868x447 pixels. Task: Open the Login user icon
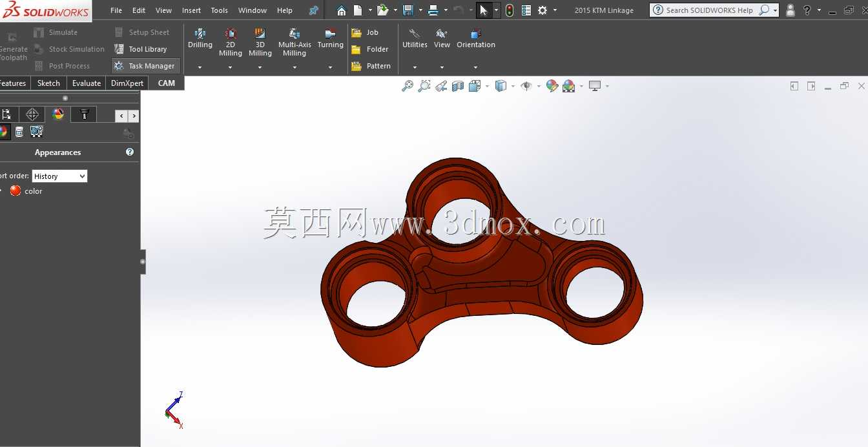[790, 10]
